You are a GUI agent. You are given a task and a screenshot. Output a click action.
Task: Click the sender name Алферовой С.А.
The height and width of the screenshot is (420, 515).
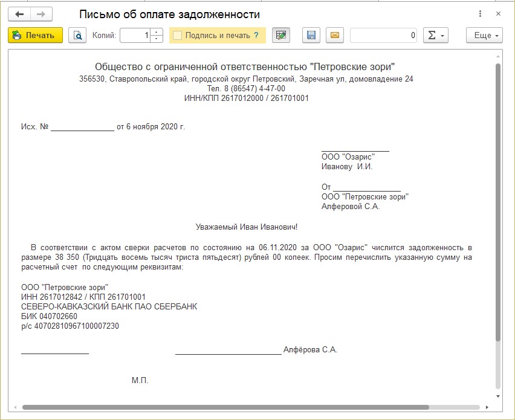(x=351, y=207)
